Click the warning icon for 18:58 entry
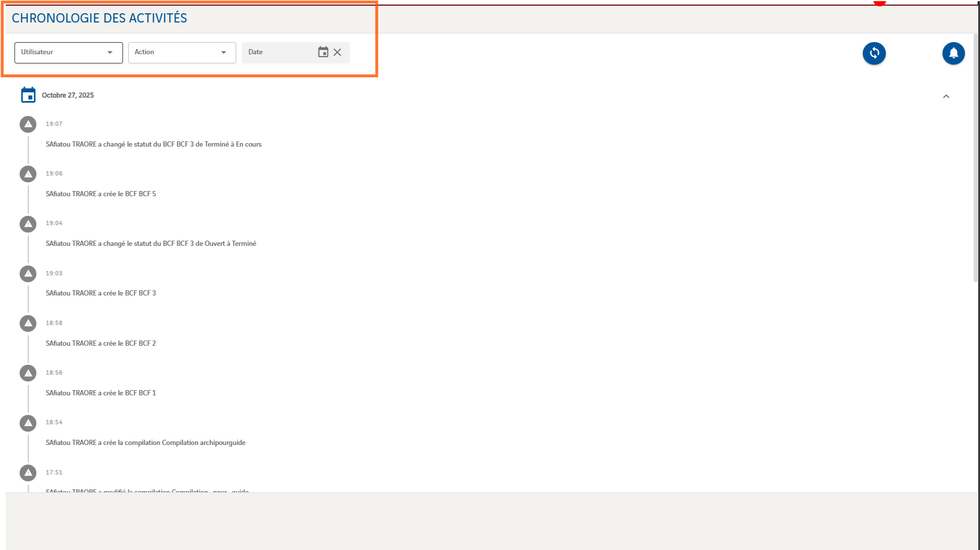 point(28,323)
